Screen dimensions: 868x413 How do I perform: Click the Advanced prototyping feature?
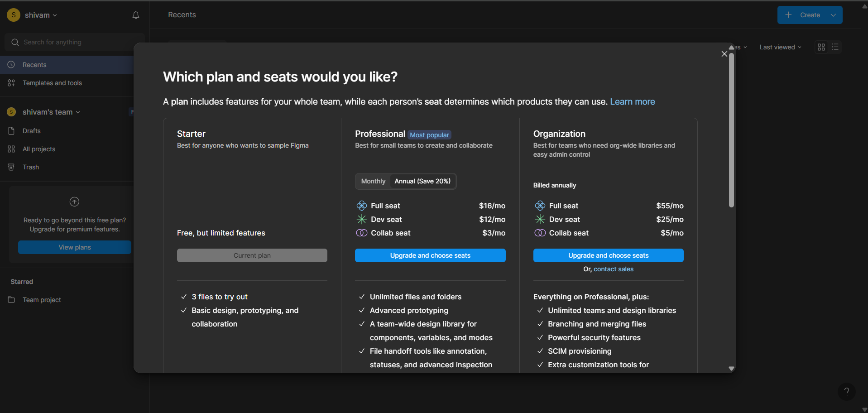(x=409, y=310)
